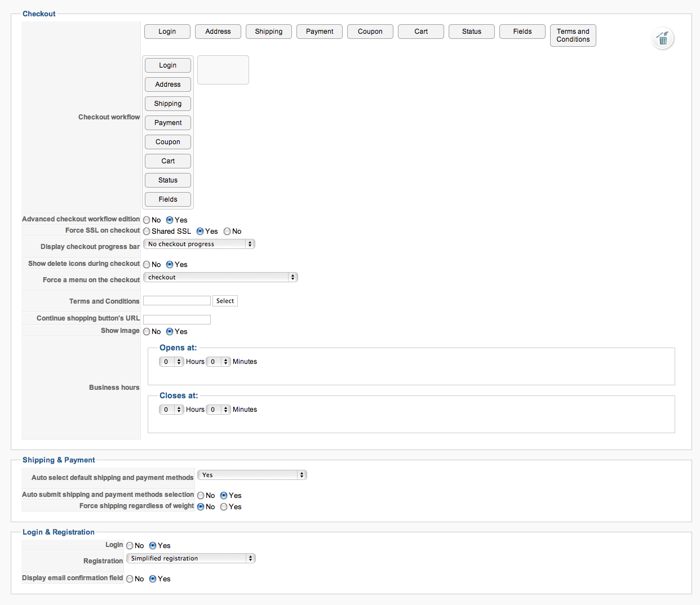The image size is (700, 605).
Task: Set Force shipping regardless of weight to No
Action: click(x=201, y=507)
